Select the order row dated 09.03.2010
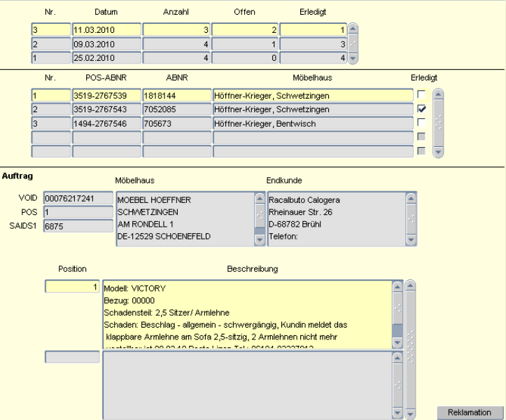The image size is (506, 420). coord(106,44)
